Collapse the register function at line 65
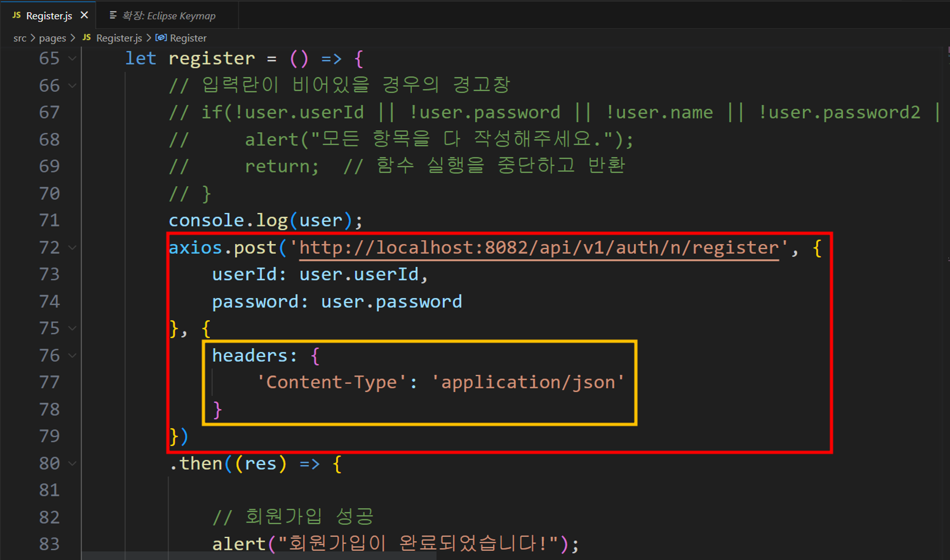The width and height of the screenshot is (950, 560). [72, 58]
